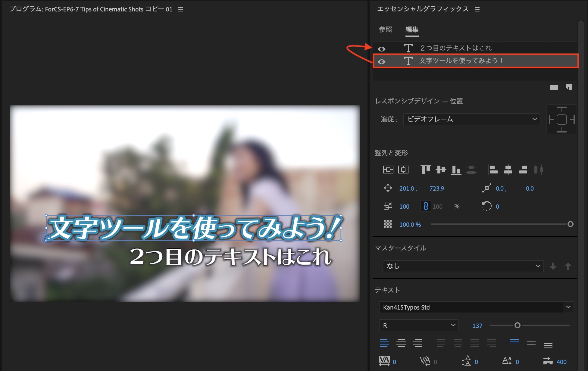Click the align left edges icon
Screen dimensions: 588x371
point(493,170)
